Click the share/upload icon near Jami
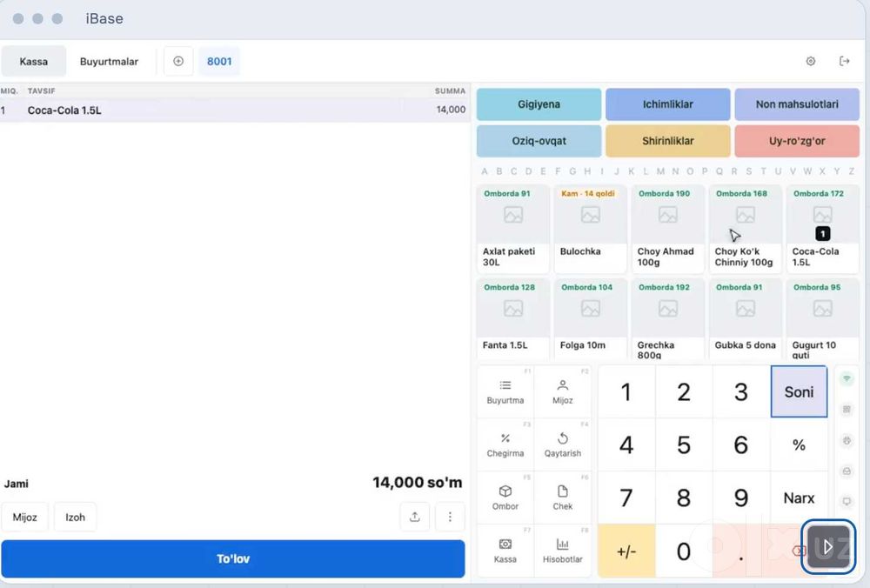870x588 pixels. [x=414, y=517]
